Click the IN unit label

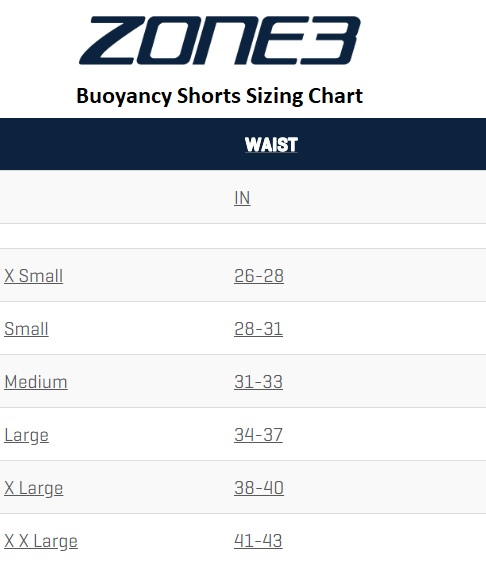click(x=242, y=198)
